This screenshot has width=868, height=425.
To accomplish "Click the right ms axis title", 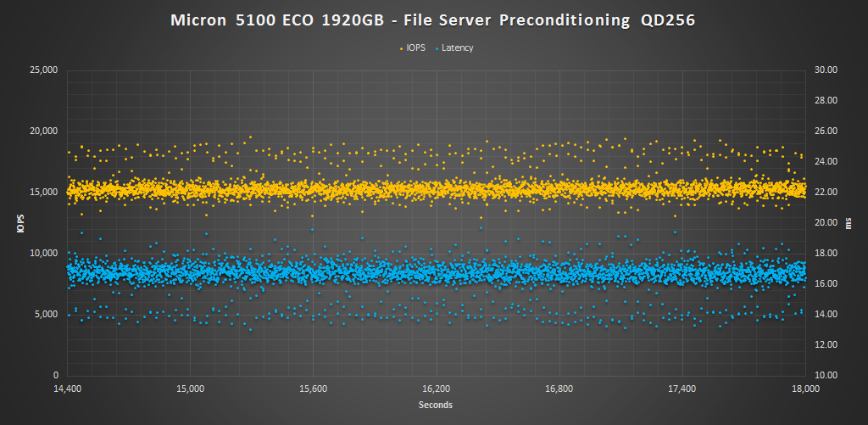I will pos(848,222).
